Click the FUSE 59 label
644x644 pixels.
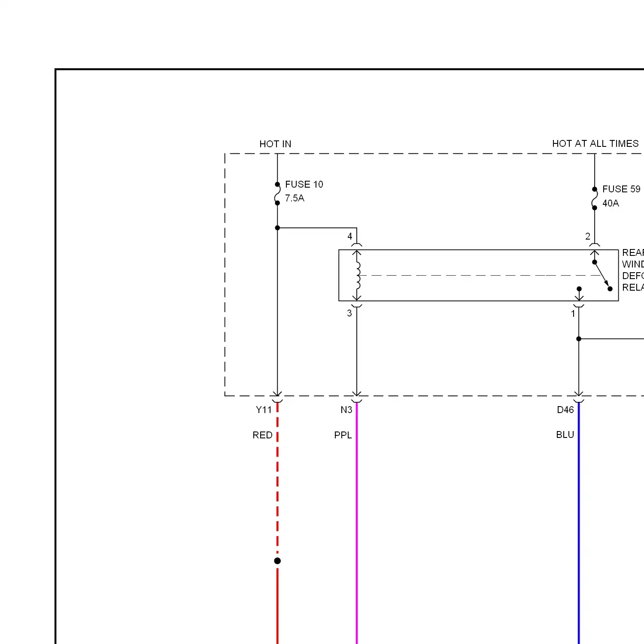coord(621,189)
